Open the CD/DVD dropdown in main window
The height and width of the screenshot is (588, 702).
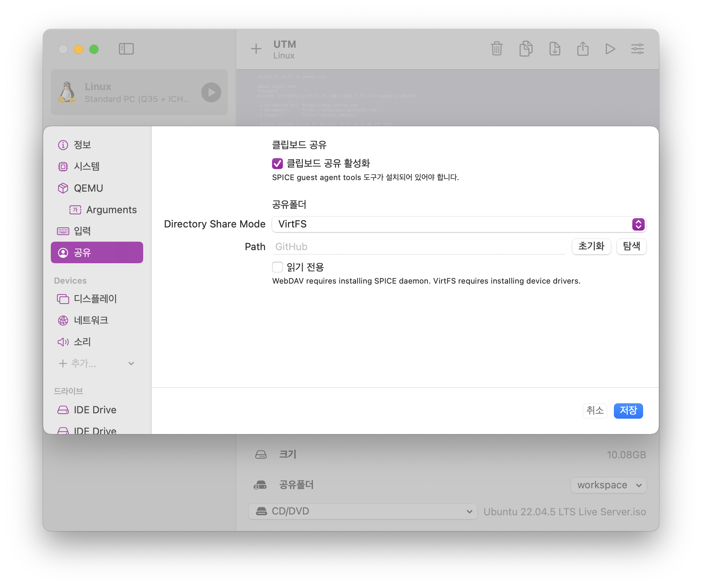pyautogui.click(x=363, y=511)
